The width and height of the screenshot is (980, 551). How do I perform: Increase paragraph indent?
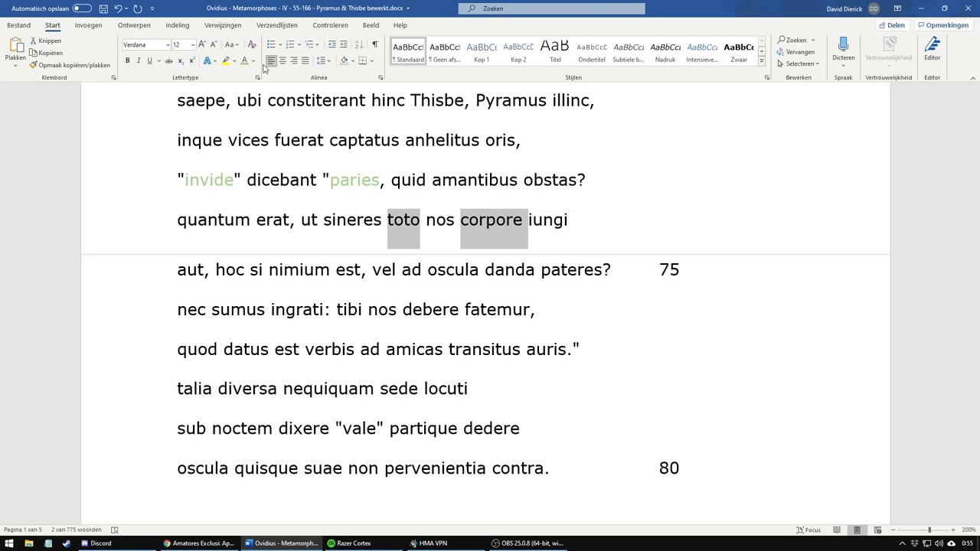(343, 44)
